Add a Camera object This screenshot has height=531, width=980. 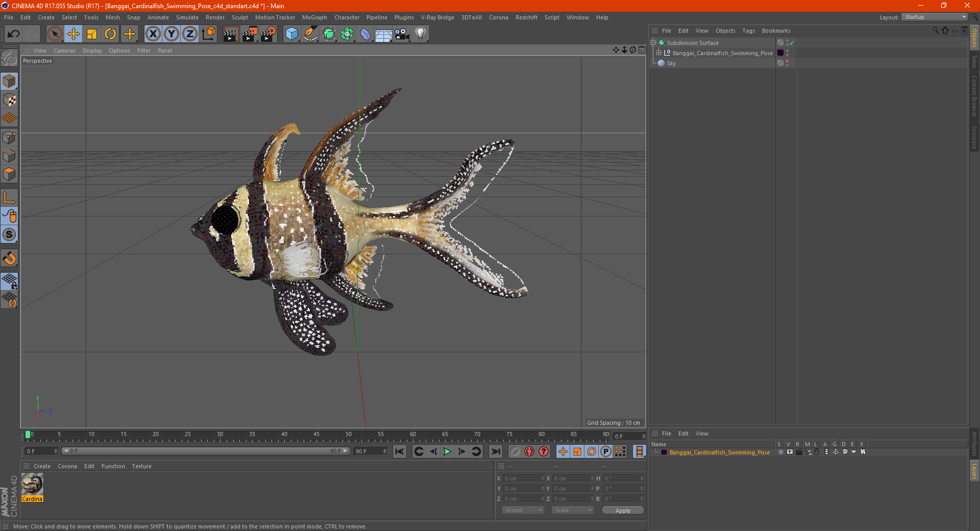tap(402, 34)
